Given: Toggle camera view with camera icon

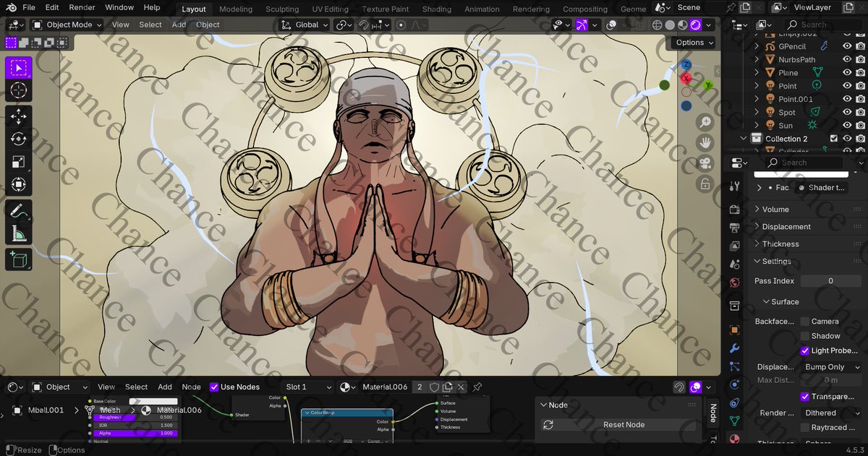Looking at the screenshot, I should pos(705,163).
